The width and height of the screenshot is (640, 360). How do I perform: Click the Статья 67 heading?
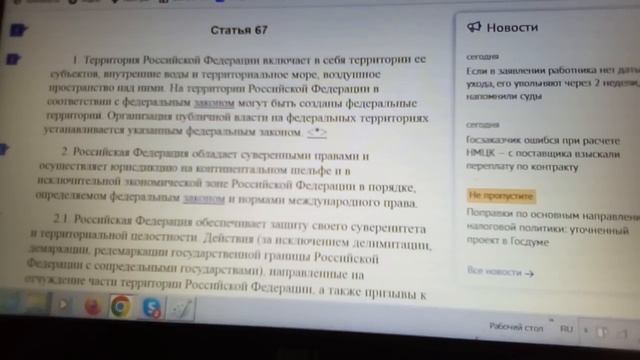239,30
